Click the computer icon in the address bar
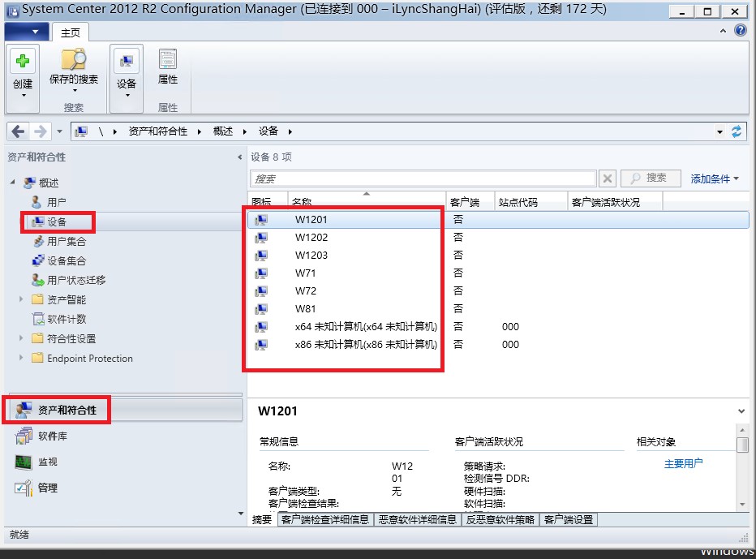This screenshot has height=559, width=756. pyautogui.click(x=81, y=131)
